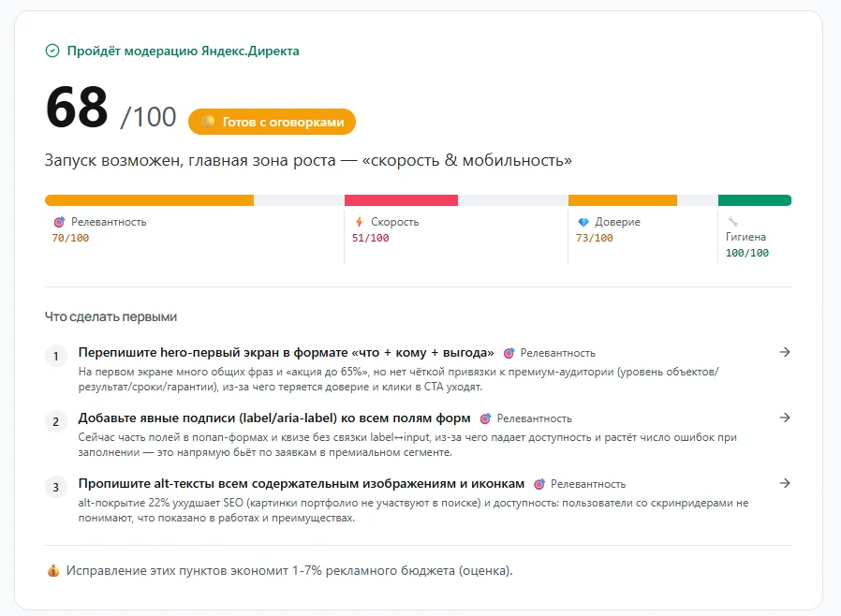Click the green Гигиена progress bar
The width and height of the screenshot is (841, 616).
click(x=755, y=200)
